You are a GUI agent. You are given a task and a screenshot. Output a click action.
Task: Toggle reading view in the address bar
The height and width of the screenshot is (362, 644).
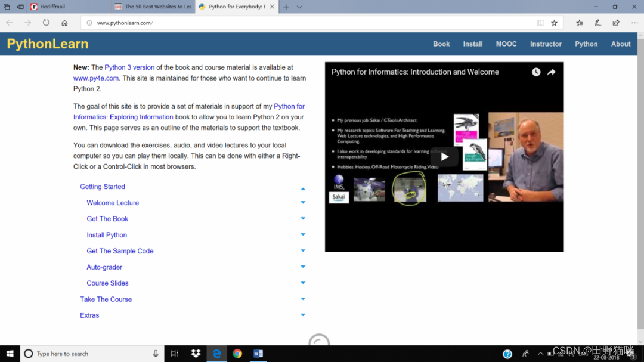540,23
